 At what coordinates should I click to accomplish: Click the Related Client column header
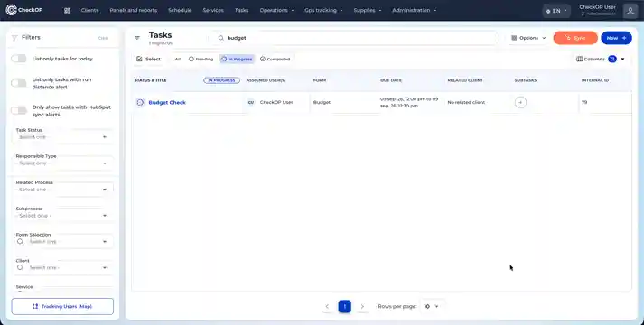coord(465,80)
